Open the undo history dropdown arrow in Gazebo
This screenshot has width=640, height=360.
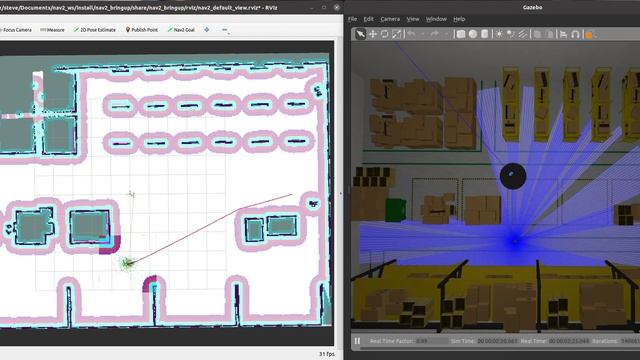coord(422,34)
